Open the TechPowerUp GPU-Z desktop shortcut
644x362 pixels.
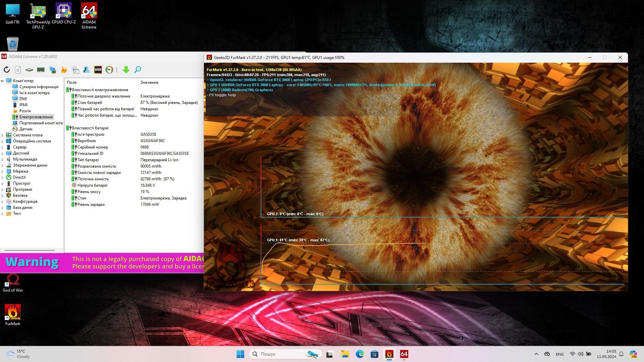point(38,15)
